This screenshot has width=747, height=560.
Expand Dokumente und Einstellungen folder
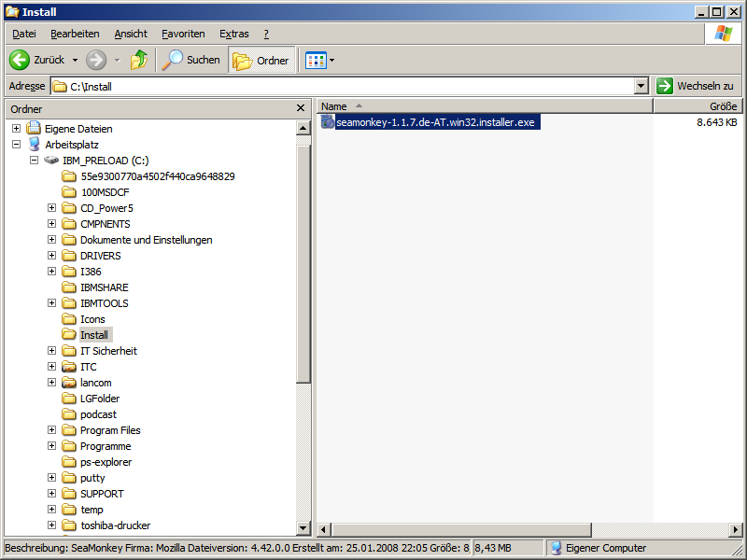[x=51, y=240]
